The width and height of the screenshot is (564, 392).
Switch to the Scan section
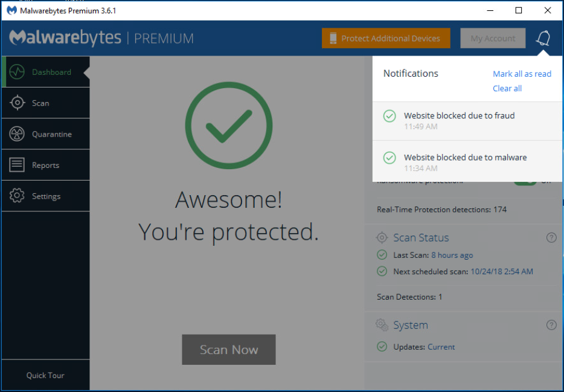tap(46, 103)
